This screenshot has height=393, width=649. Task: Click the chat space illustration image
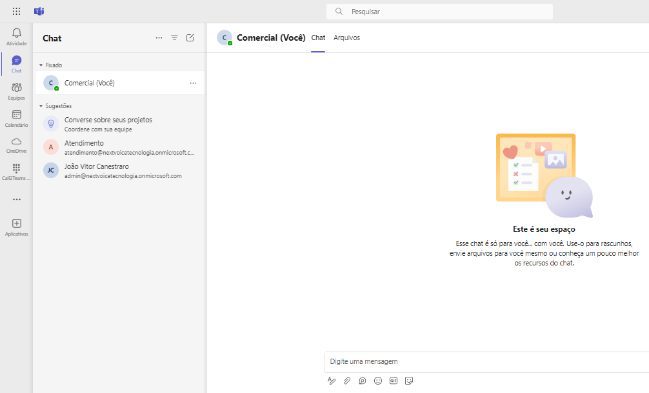544,176
